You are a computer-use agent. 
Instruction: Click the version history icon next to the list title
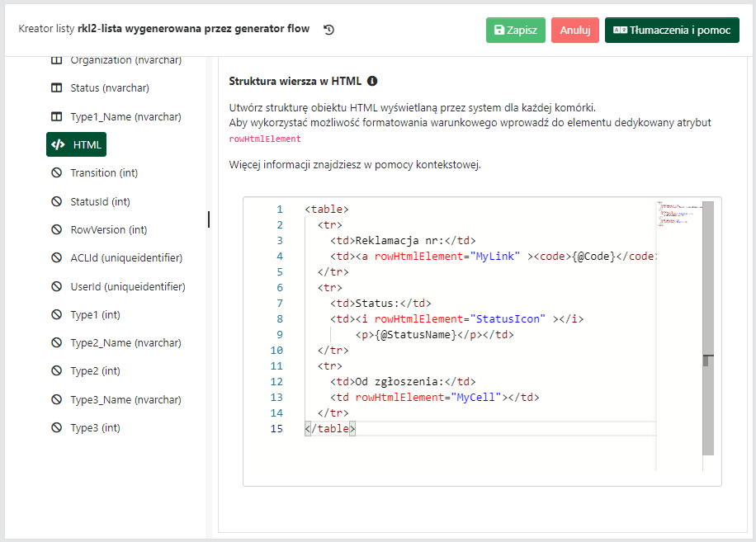coord(328,29)
